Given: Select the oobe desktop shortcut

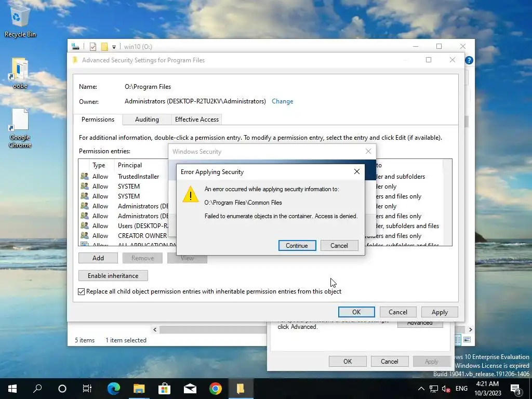Looking at the screenshot, I should [x=20, y=74].
